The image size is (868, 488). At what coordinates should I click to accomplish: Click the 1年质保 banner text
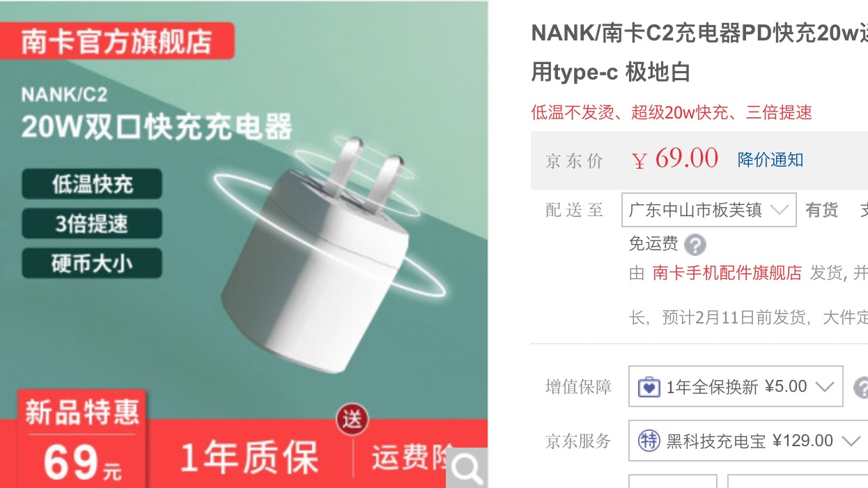[x=249, y=458]
